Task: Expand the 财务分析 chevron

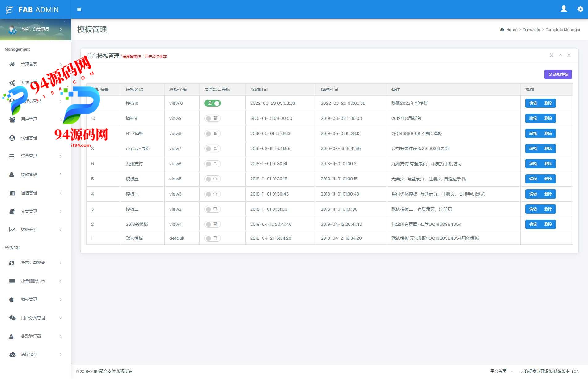Action: click(61, 230)
